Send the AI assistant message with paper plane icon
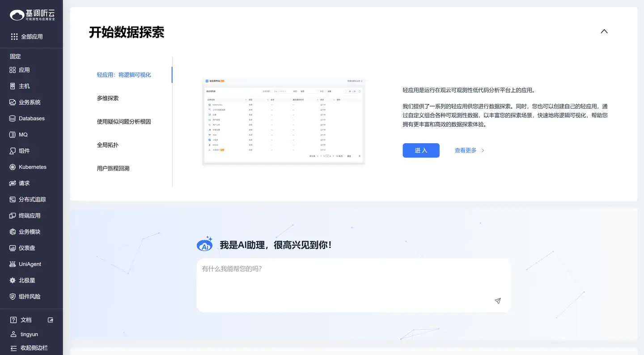 click(497, 300)
